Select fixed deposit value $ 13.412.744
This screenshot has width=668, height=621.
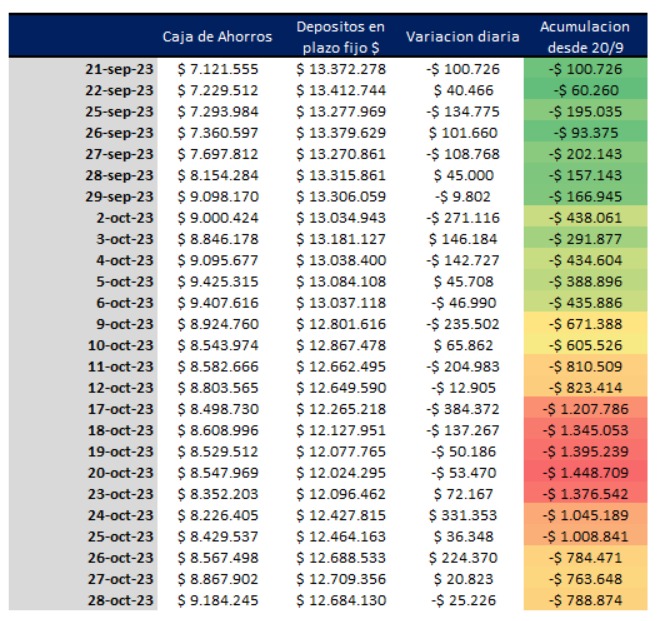pos(340,90)
